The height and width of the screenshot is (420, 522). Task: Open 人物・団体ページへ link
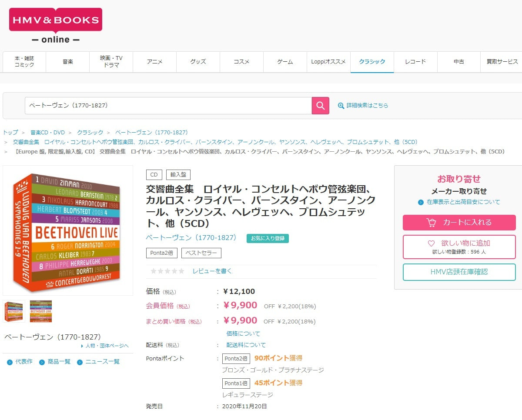click(x=107, y=346)
